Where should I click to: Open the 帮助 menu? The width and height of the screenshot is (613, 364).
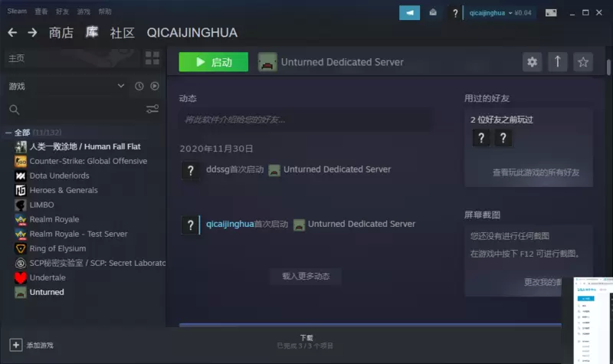[105, 11]
